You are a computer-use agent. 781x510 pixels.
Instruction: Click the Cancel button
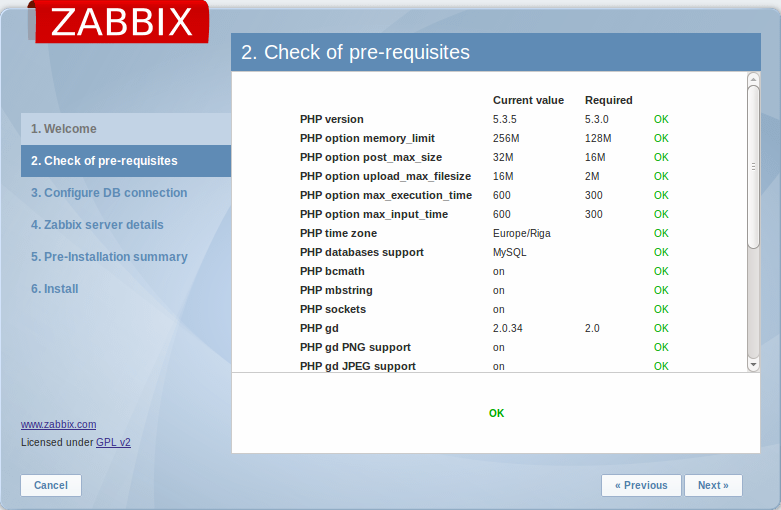[51, 485]
